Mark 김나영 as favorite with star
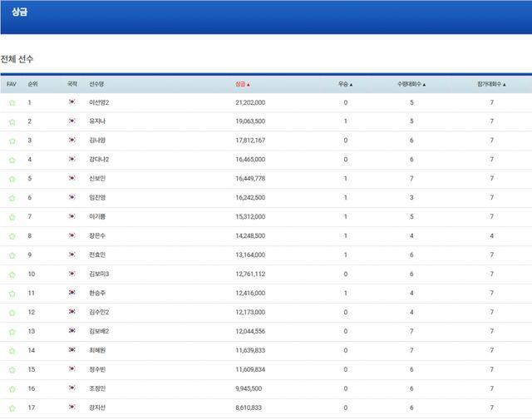532x420 pixels. 12,141
